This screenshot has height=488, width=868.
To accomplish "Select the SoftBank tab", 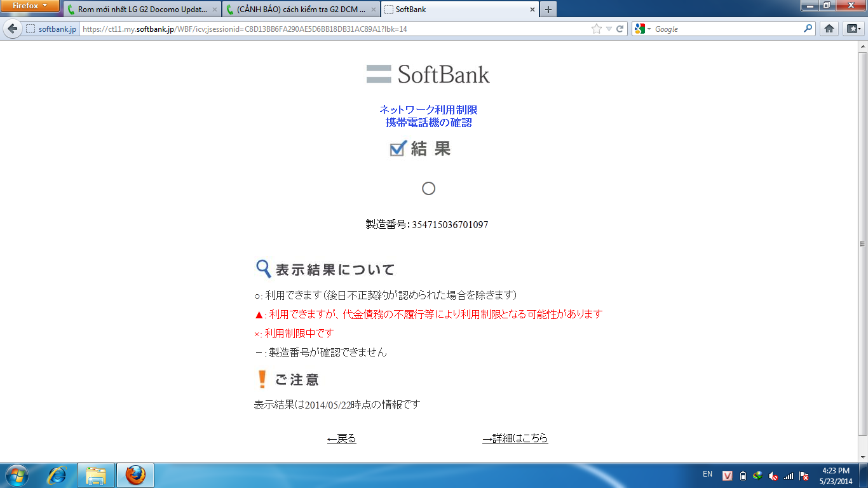I will [x=460, y=10].
